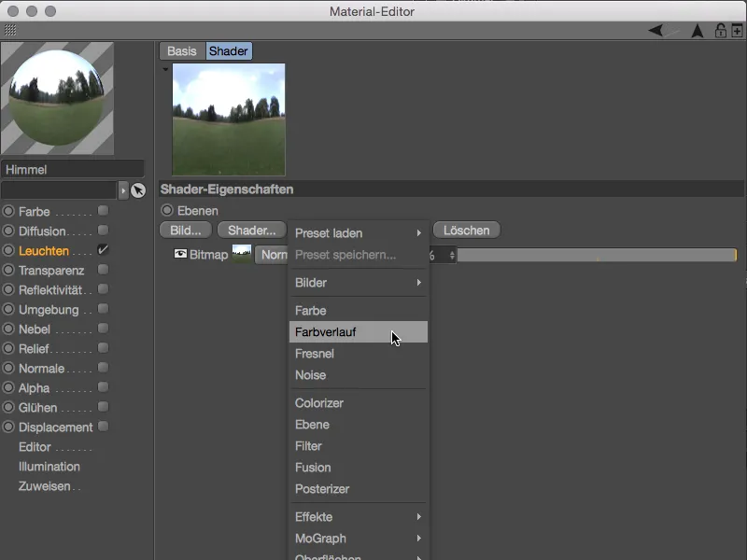This screenshot has width=747, height=560.
Task: Click the back arrow navigation icon
Action: 656,31
